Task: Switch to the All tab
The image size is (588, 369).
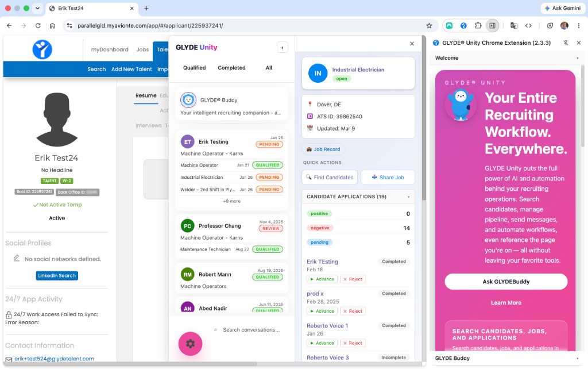Action: (269, 68)
